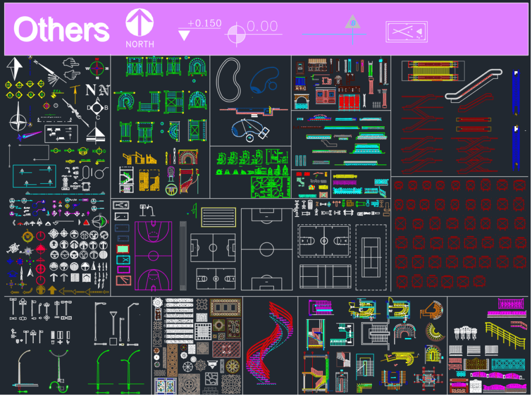Click the large white soccer field drawing
The height and width of the screenshot is (396, 532).
(267, 249)
